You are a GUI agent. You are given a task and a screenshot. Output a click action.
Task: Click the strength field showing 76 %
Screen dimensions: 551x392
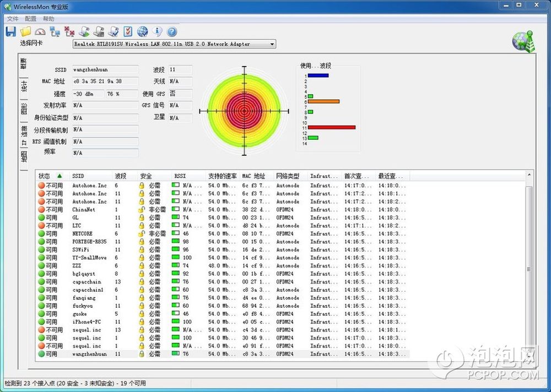122,94
